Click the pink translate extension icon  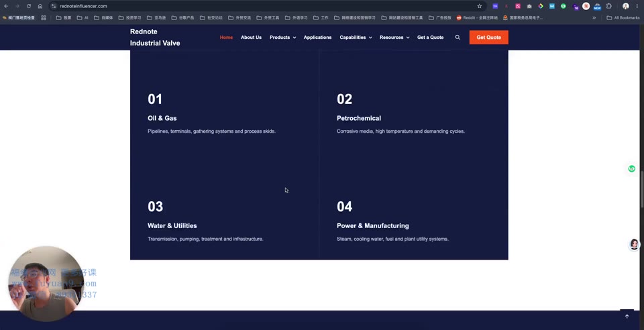click(518, 6)
